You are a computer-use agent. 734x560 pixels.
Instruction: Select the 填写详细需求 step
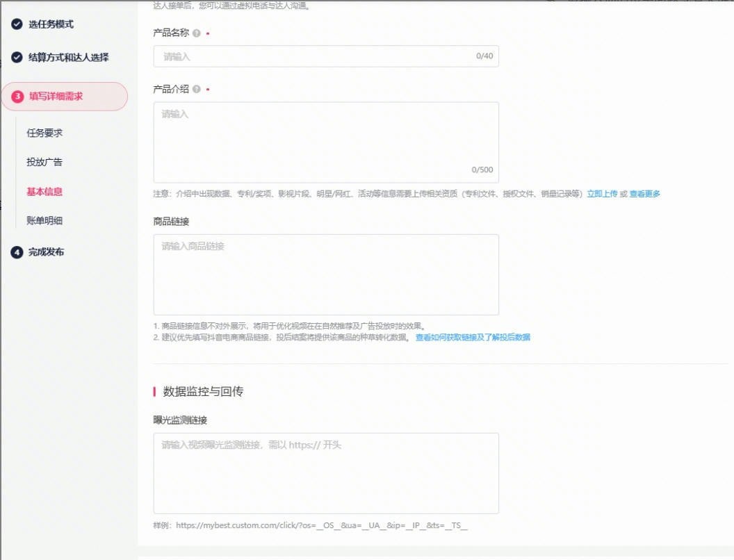tap(65, 97)
